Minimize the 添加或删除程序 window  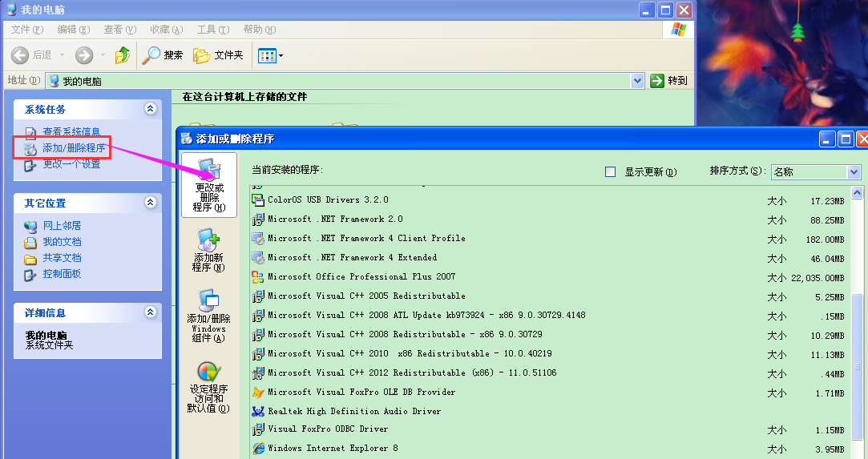(x=827, y=139)
